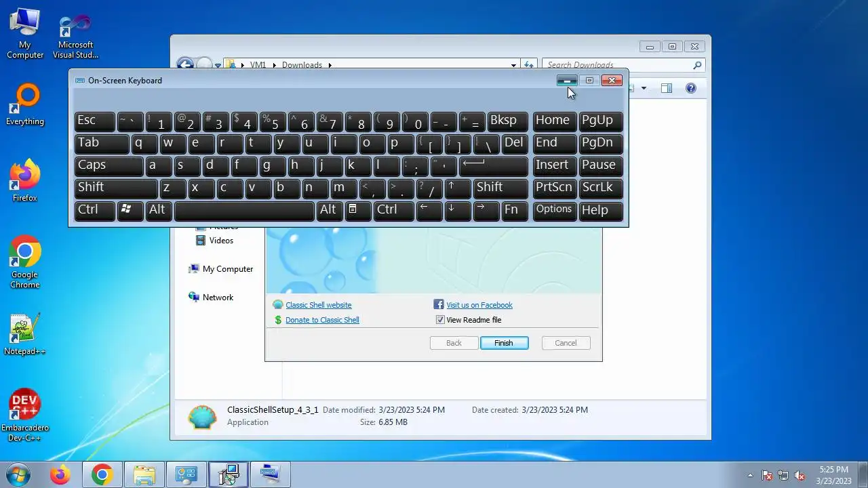This screenshot has width=868, height=488.
Task: Open Microsoft Visual Studio desktop shortcut
Action: (75, 37)
